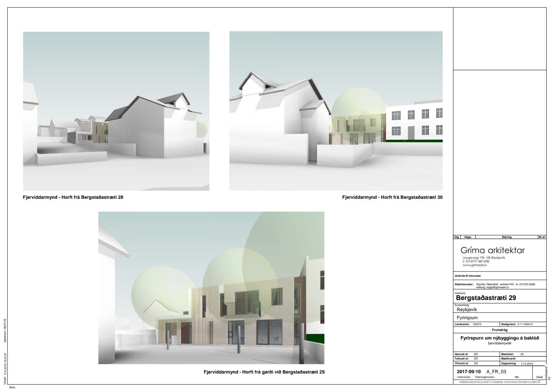The height and width of the screenshot is (392, 554).
Task: Select caption 'Horft frá Bergstaðastræti 30'
Action: 392,197
